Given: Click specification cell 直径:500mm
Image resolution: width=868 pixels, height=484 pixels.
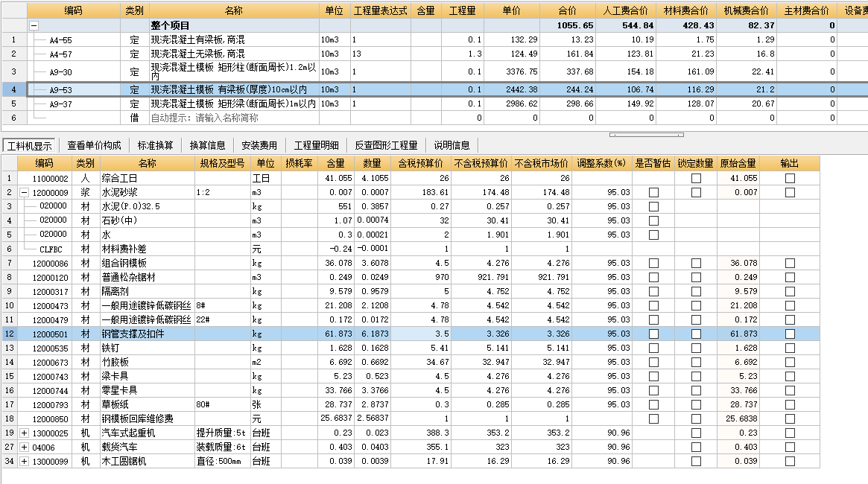Looking at the screenshot, I should click(x=222, y=462).
